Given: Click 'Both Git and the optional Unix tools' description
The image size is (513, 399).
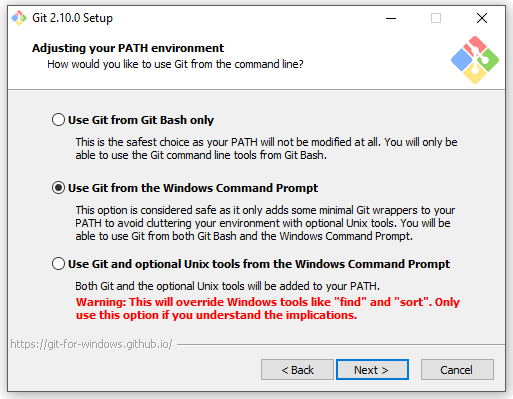Looking at the screenshot, I should pos(227,286).
